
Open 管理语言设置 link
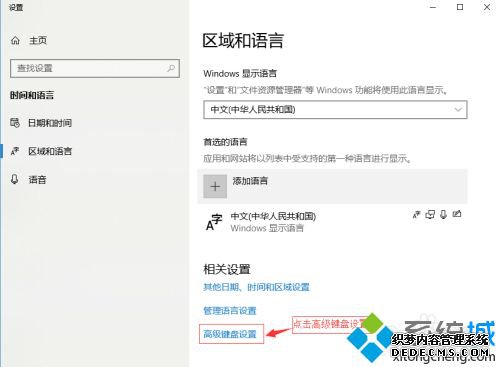230,311
